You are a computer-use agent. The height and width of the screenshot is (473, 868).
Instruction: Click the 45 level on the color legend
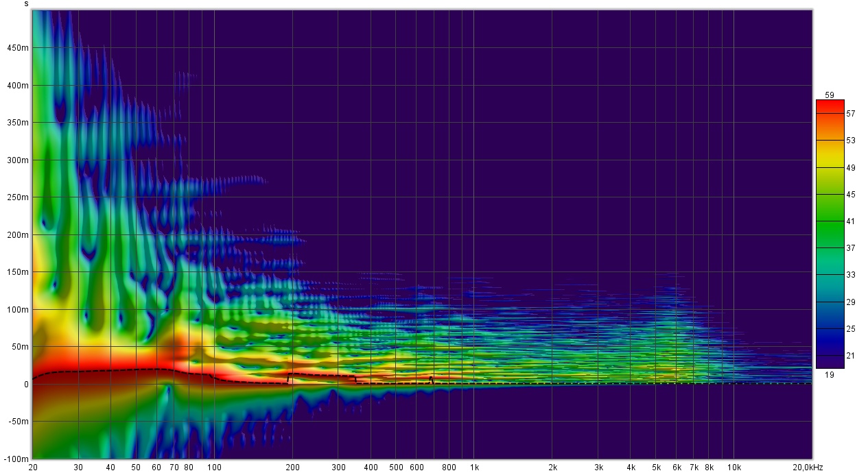pyautogui.click(x=851, y=195)
